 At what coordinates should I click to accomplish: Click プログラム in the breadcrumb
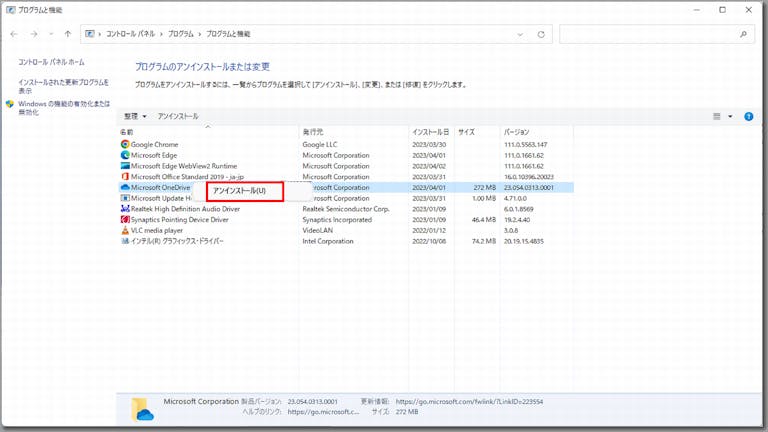coord(181,34)
